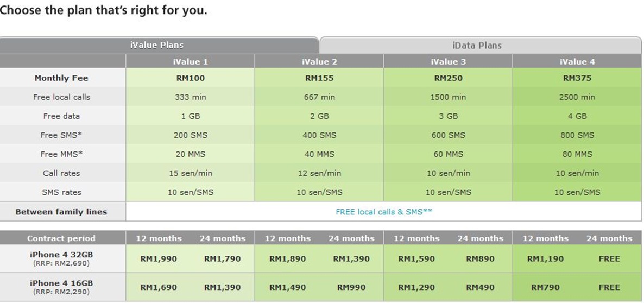Click the RM790 iPhone 16GB price

[x=545, y=287]
